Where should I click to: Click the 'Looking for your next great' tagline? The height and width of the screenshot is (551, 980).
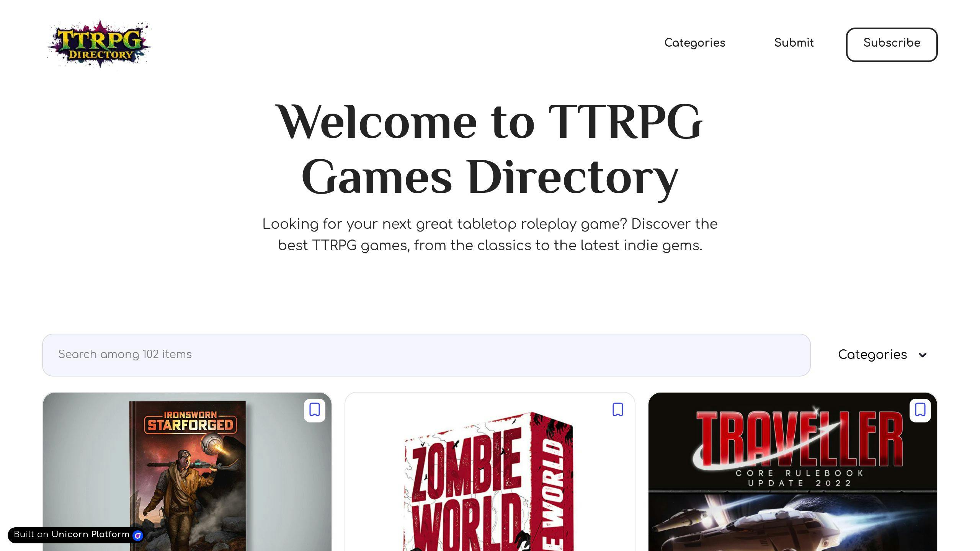tap(490, 235)
